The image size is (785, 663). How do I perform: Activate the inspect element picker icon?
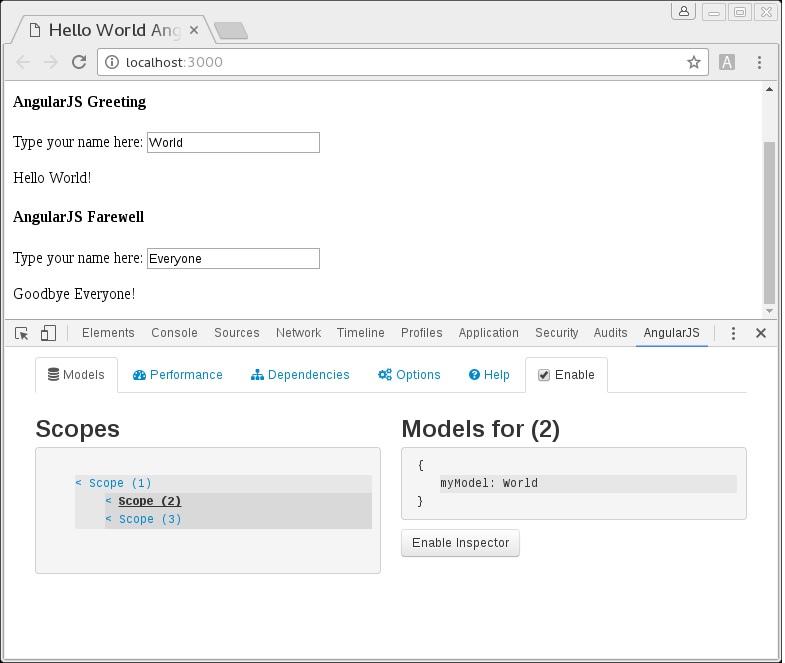22,333
